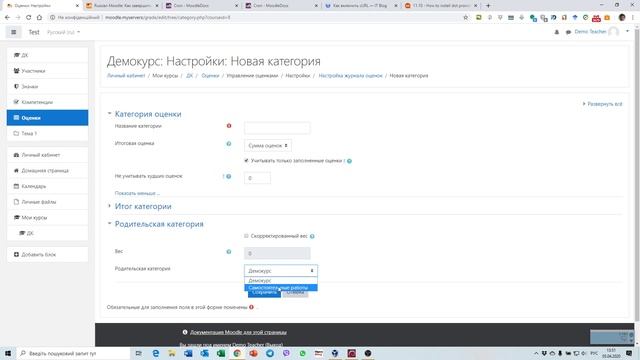Open a new browser tab

[x=488, y=6]
